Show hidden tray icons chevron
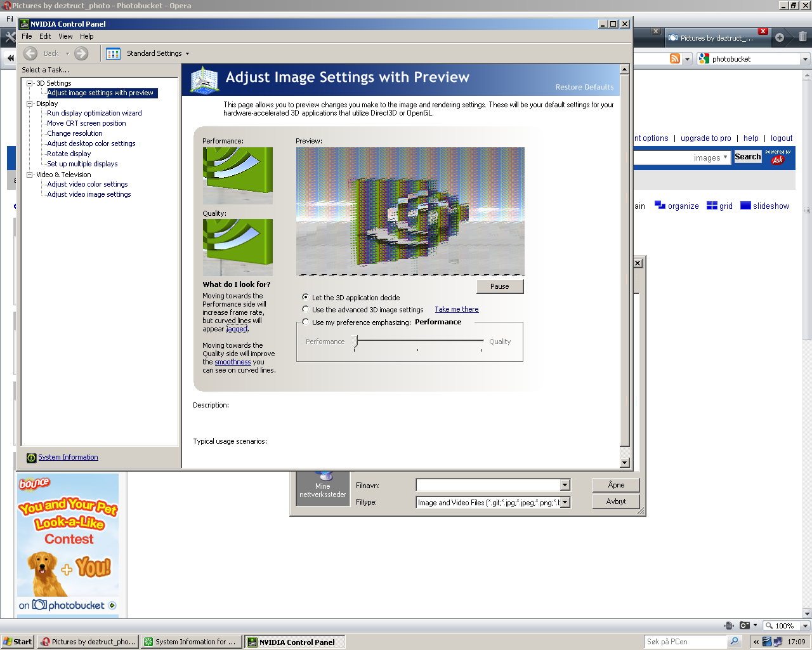The width and height of the screenshot is (812, 650). pos(756,642)
